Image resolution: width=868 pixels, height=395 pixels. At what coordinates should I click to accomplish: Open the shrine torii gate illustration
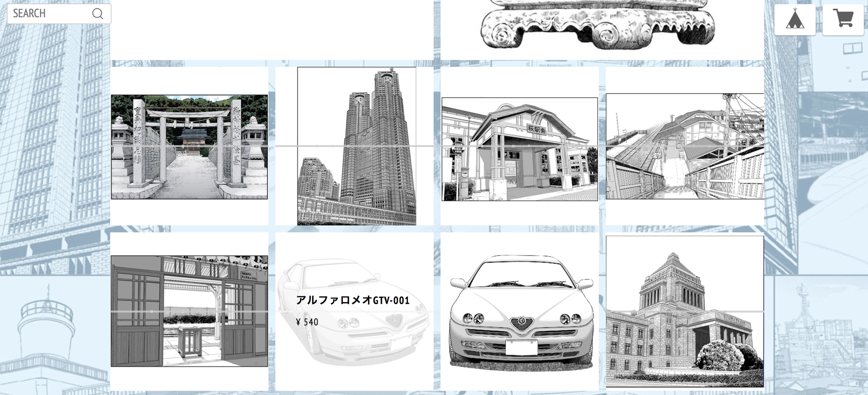point(189,146)
